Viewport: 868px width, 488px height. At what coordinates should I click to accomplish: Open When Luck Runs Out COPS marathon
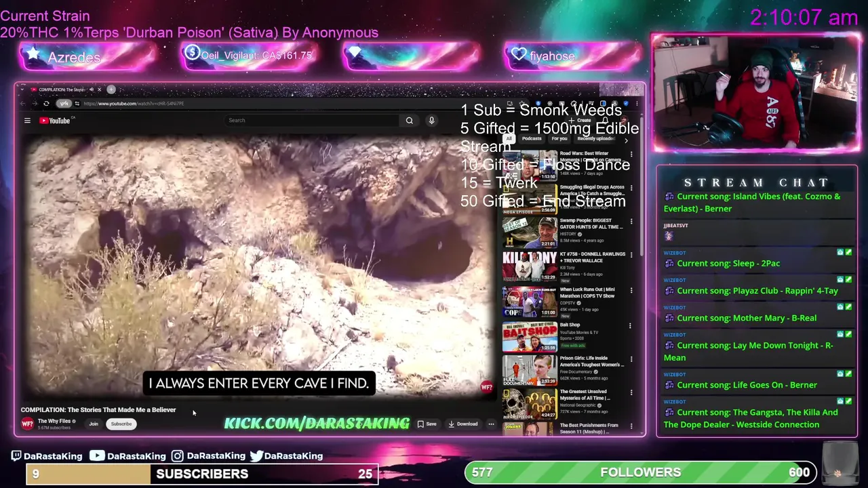587,293
